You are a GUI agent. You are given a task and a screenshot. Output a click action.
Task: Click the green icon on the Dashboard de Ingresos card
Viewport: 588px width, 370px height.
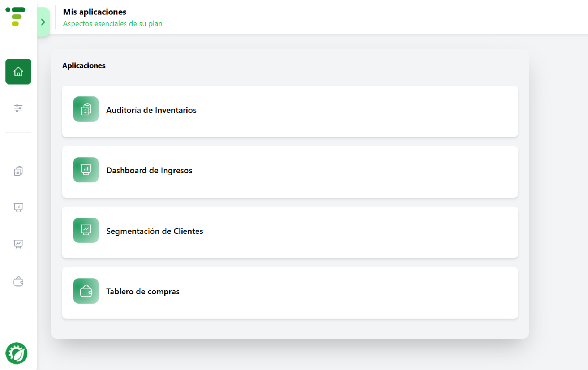click(86, 170)
